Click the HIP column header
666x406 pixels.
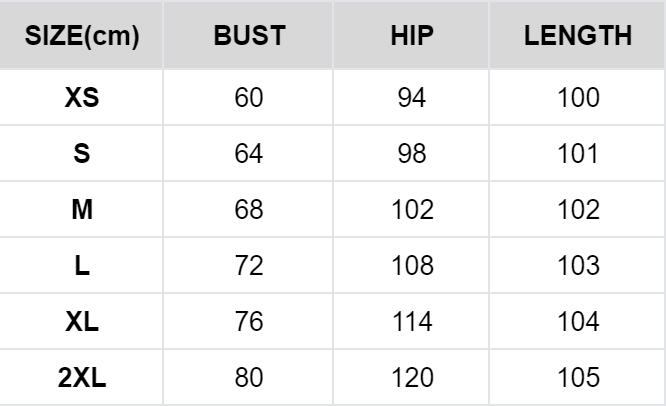411,37
